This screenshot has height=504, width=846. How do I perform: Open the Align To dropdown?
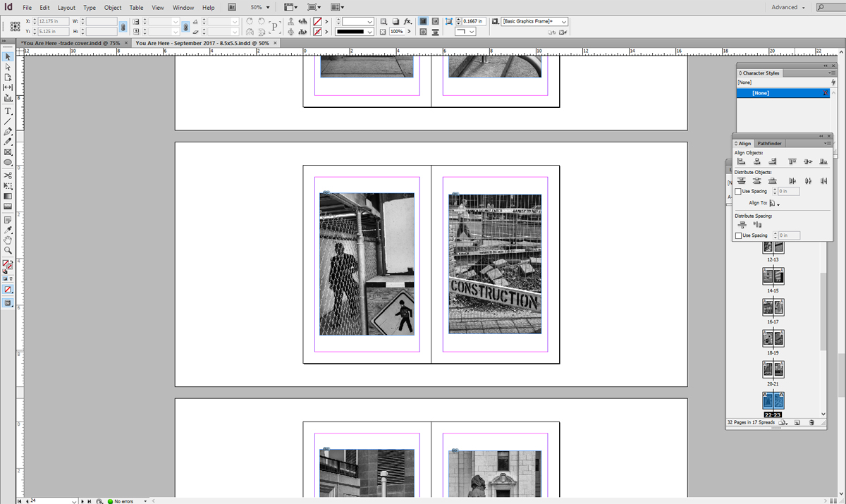coord(774,203)
